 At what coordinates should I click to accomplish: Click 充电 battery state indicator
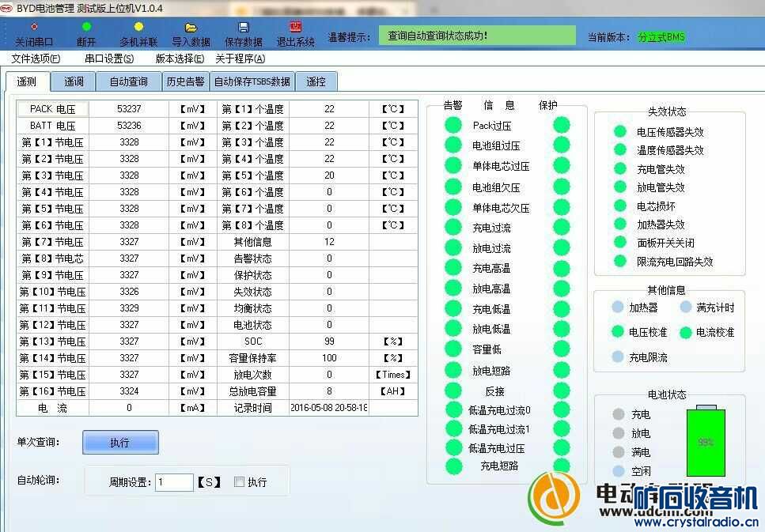pos(619,414)
